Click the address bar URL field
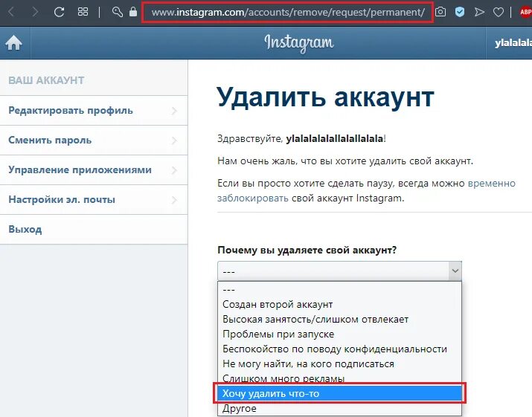Viewport: 532px width, 417px height. [288, 13]
